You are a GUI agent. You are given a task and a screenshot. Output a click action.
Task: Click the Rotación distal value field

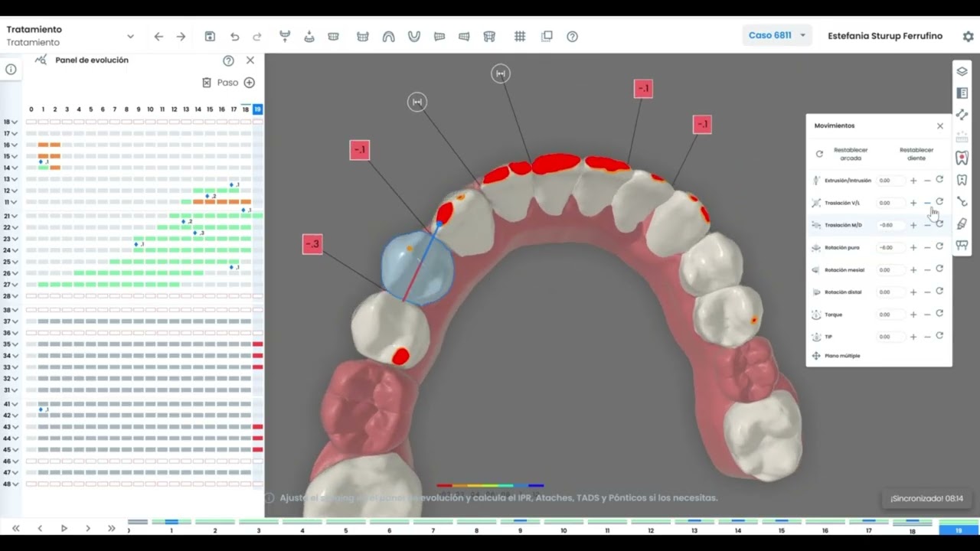[x=890, y=292]
